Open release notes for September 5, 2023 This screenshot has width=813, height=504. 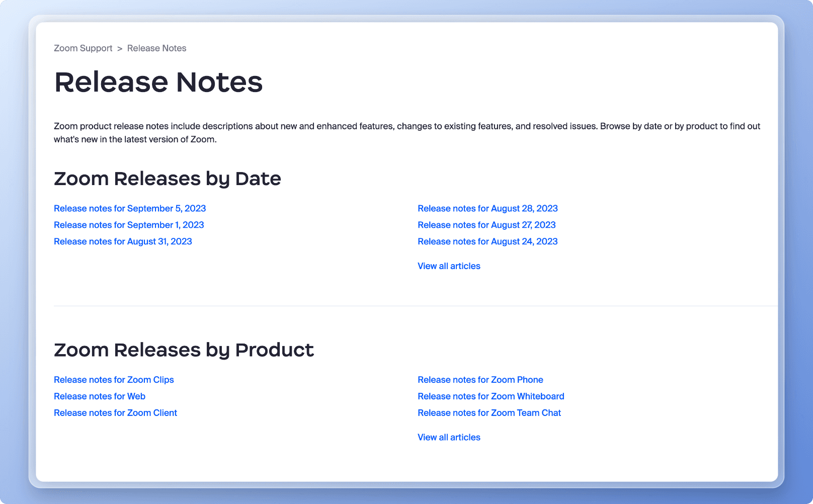point(130,208)
